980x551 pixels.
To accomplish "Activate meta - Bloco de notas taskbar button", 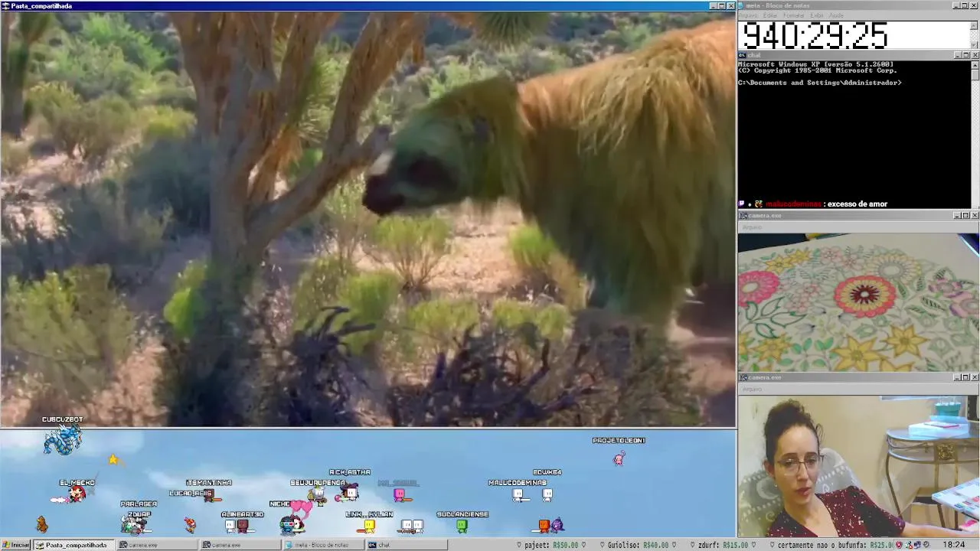I will click(x=323, y=545).
